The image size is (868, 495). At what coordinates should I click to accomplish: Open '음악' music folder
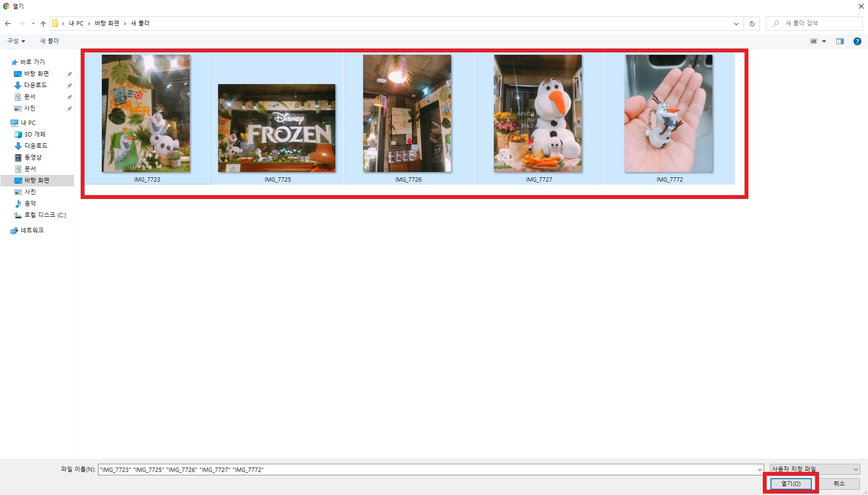(30, 203)
